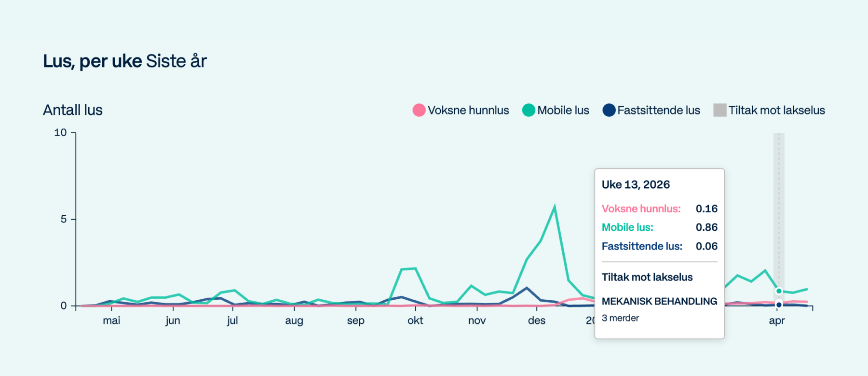Click the pink Voksne hunnlus legend circle
The image size is (868, 376).
pyautogui.click(x=419, y=111)
